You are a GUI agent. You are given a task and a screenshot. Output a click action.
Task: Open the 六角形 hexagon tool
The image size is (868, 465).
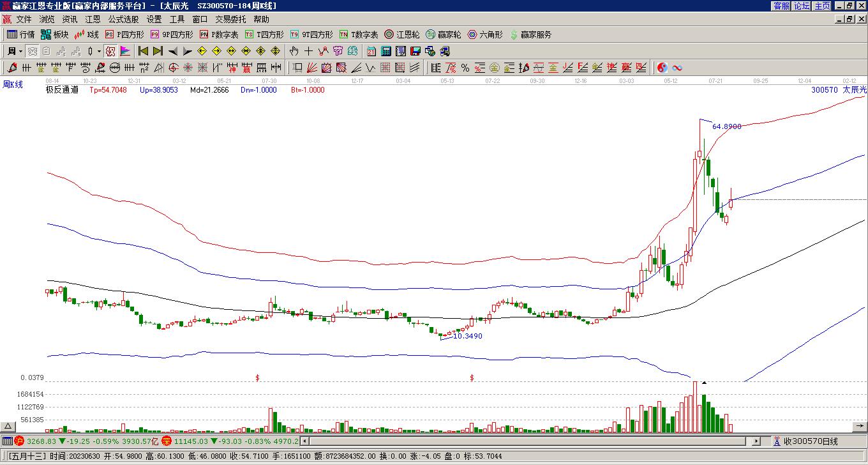click(485, 34)
